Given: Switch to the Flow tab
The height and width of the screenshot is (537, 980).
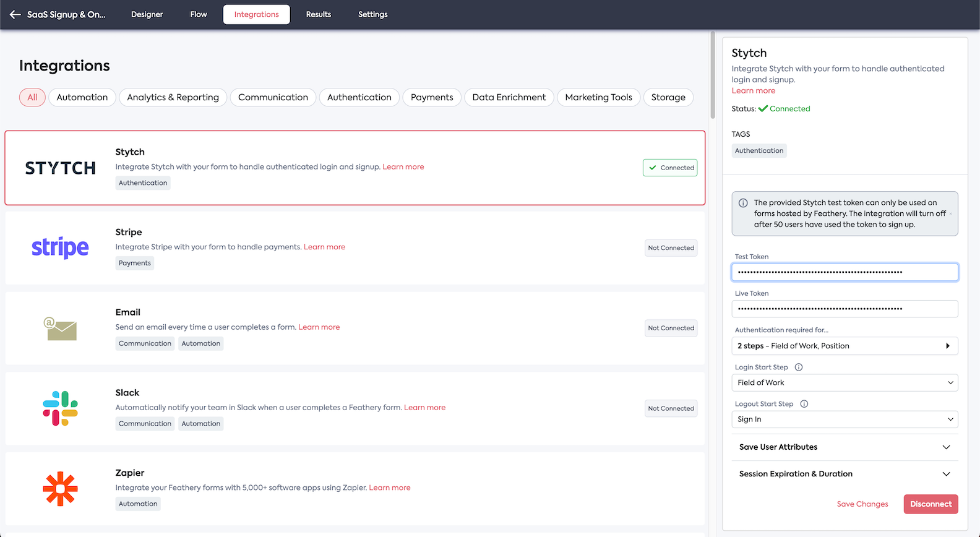Looking at the screenshot, I should pos(199,14).
